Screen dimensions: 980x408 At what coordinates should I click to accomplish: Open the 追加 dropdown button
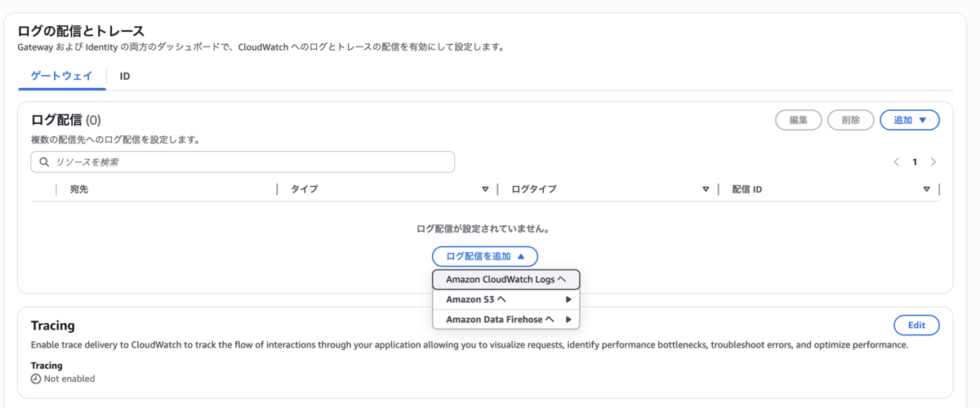click(x=910, y=120)
